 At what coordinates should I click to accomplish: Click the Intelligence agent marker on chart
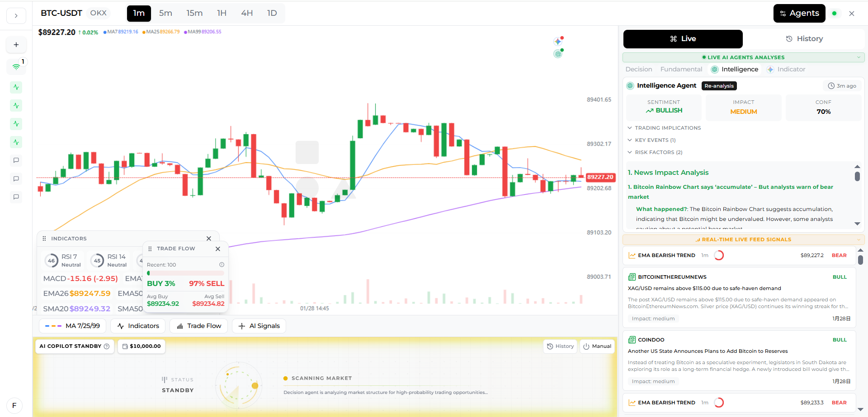[x=558, y=53]
